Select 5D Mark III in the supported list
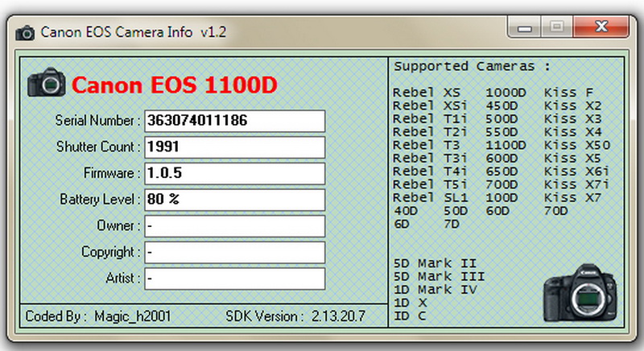Image resolution: width=644 pixels, height=351 pixels. pos(439,276)
